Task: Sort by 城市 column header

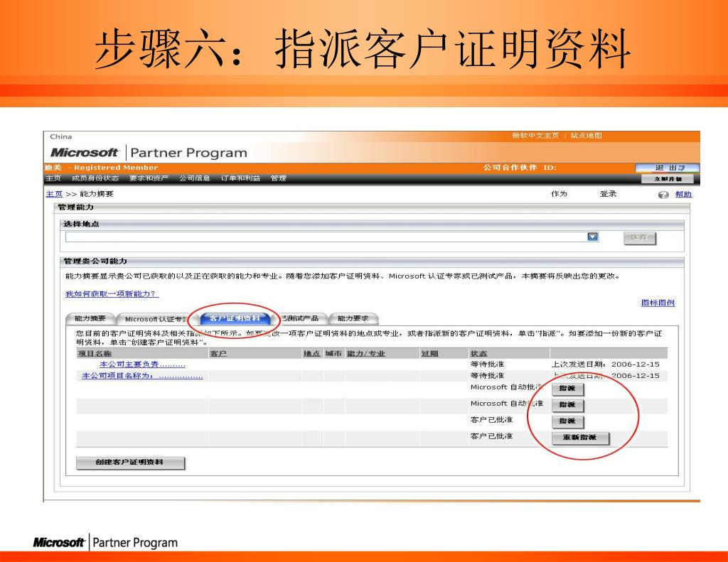Action: pos(333,354)
